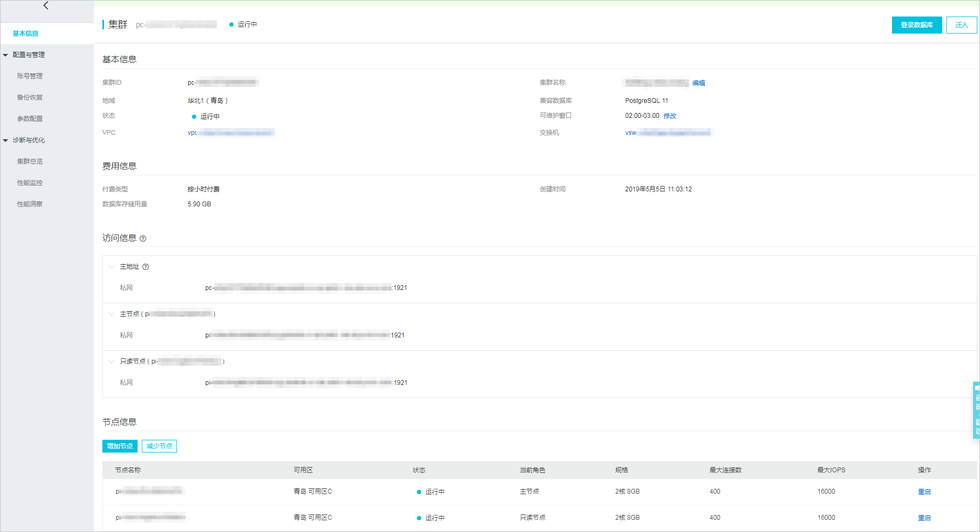
Task: Click the 02:00-03:00 maintenance window value
Action: [x=642, y=116]
